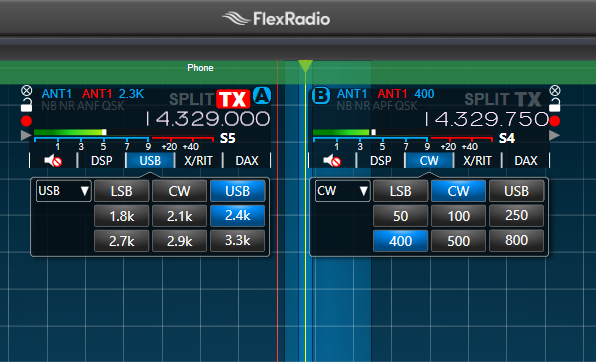Screen dimensions: 596x362
Task: Open blue RX antenna ANT1 selector on slice A
Action: click(x=57, y=94)
